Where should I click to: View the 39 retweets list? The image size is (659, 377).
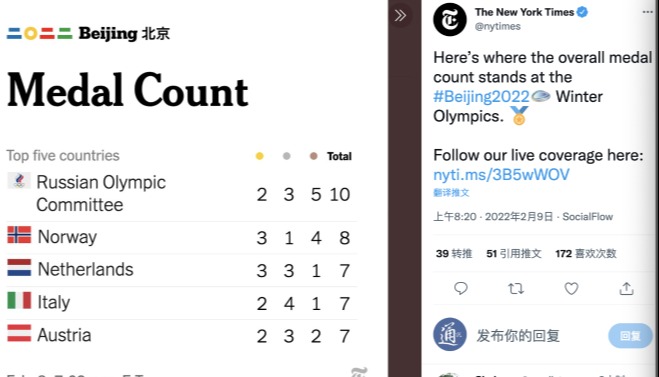pyautogui.click(x=454, y=253)
